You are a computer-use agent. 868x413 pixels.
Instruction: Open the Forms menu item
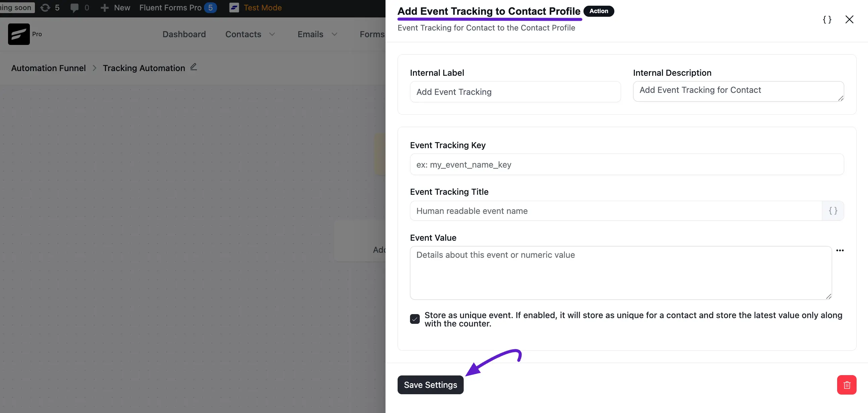(x=372, y=34)
